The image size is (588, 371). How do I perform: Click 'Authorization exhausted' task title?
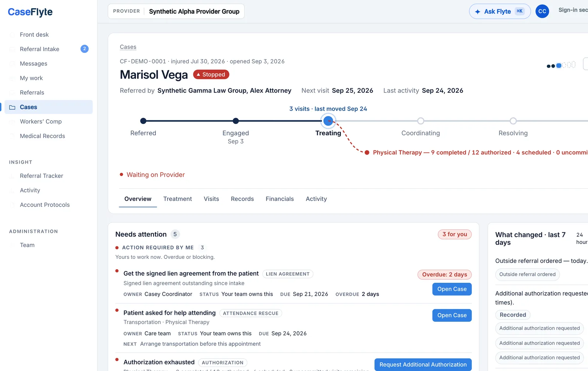pyautogui.click(x=159, y=362)
